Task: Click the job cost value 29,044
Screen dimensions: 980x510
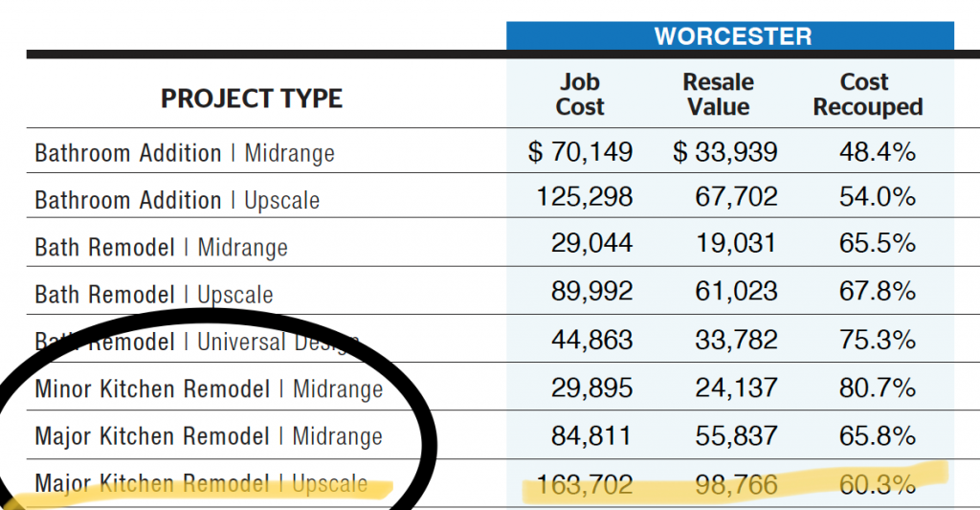Action: (x=591, y=243)
